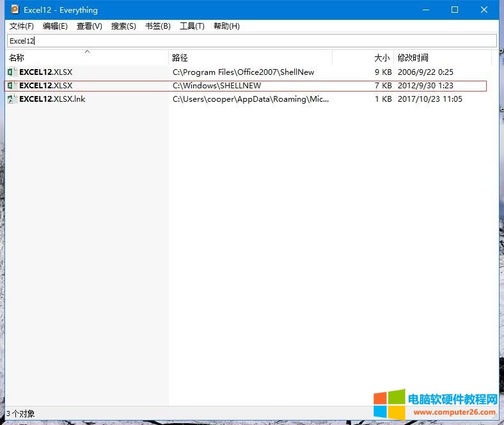
Task: Open the 编辑(E) menu
Action: point(55,26)
